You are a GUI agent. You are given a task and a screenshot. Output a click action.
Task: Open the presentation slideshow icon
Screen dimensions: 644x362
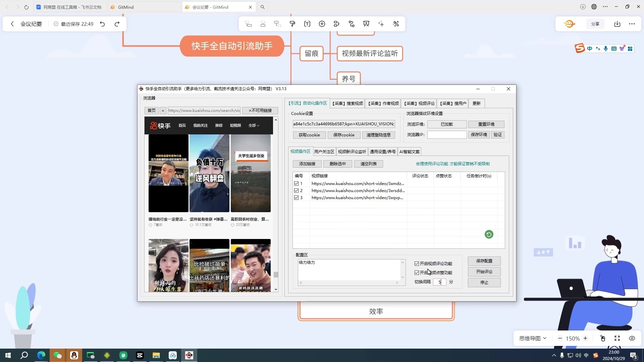point(366,24)
